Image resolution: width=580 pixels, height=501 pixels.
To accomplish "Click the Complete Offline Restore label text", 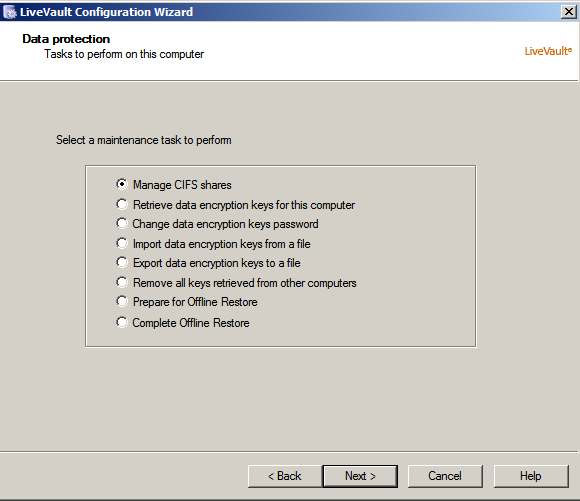I will click(x=191, y=323).
